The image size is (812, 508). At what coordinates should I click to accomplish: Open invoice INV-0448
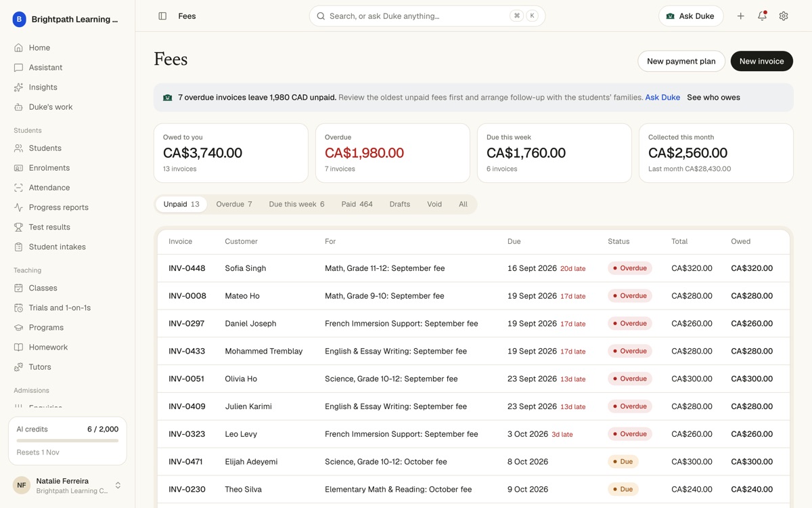(187, 268)
